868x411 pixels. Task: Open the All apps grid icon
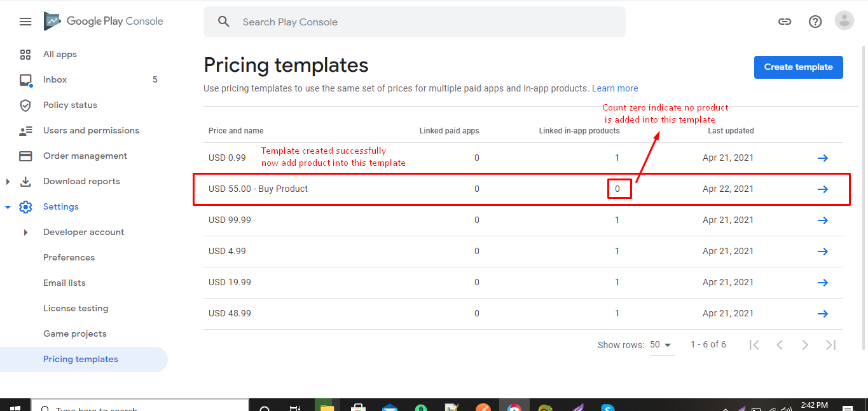click(25, 55)
